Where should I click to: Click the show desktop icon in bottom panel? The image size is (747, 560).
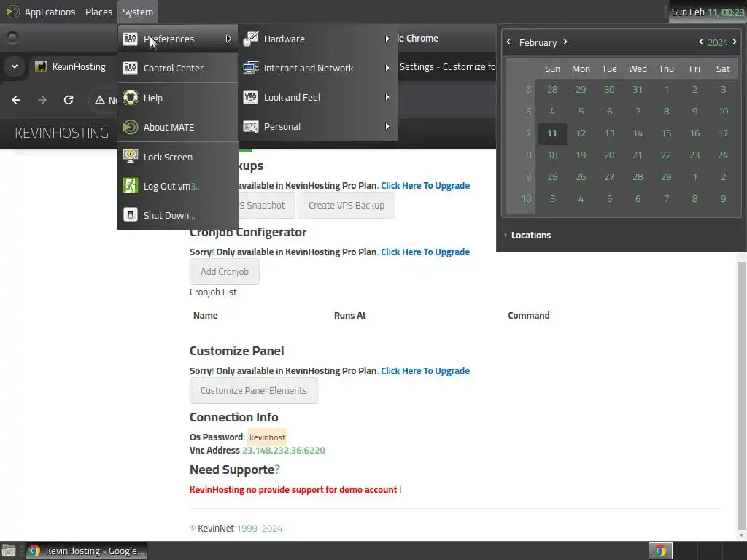tap(9, 551)
